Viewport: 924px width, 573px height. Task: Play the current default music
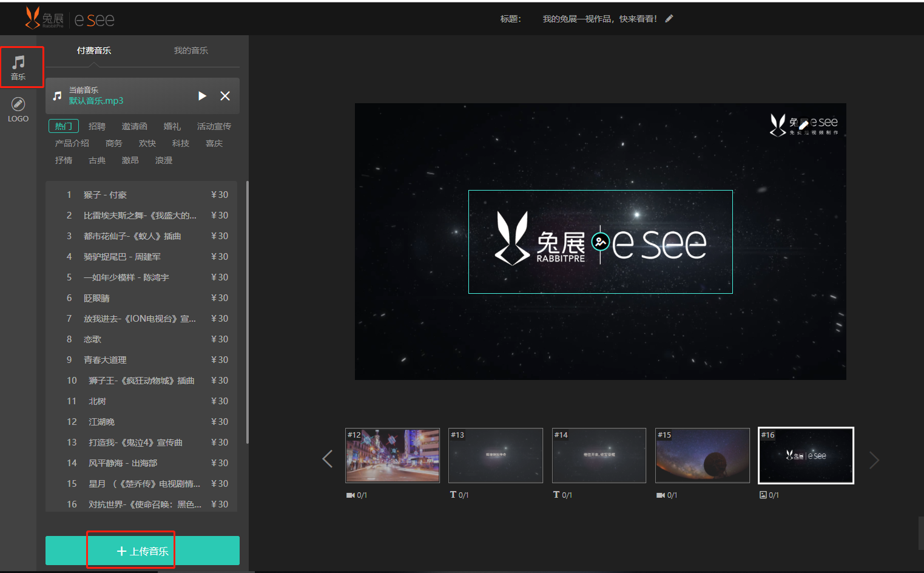(203, 96)
